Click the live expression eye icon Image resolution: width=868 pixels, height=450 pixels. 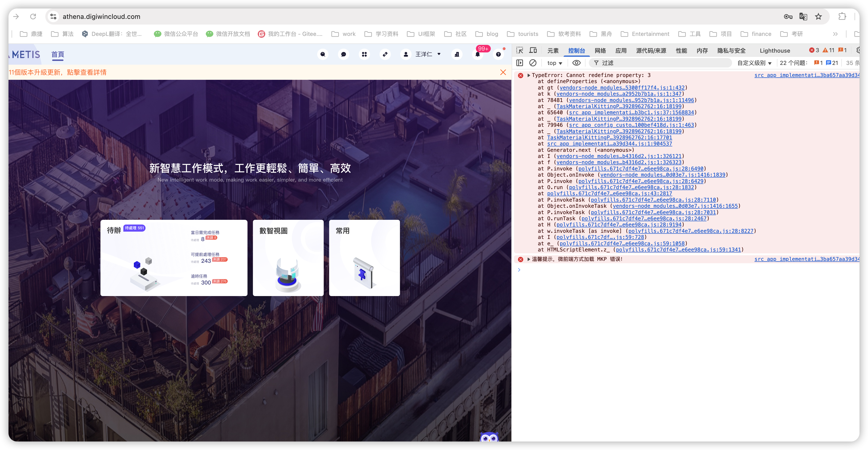(x=577, y=63)
